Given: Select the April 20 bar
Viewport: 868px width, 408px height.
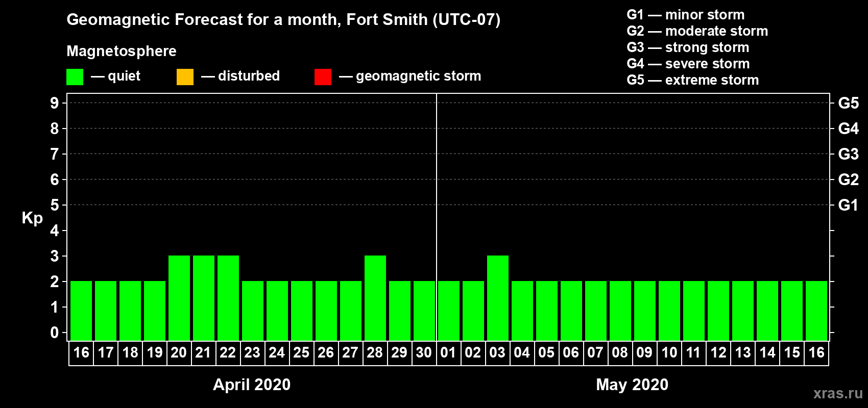Looking at the screenshot, I should coord(179,298).
